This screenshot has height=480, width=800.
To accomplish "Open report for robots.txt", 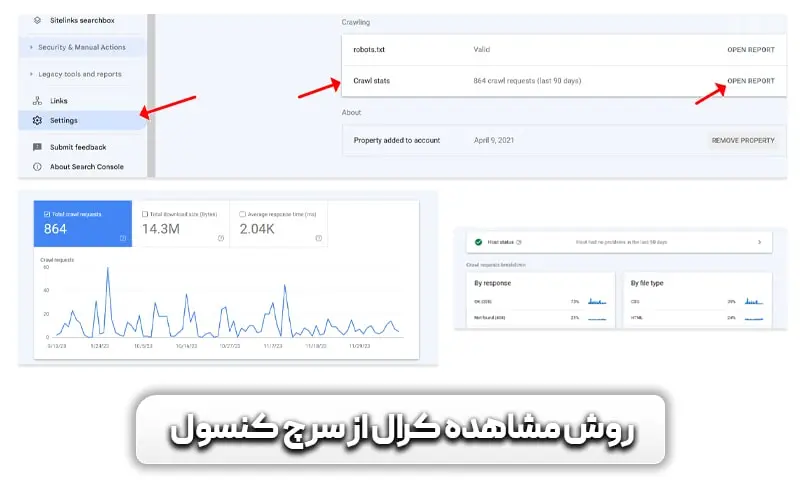I will click(x=751, y=49).
